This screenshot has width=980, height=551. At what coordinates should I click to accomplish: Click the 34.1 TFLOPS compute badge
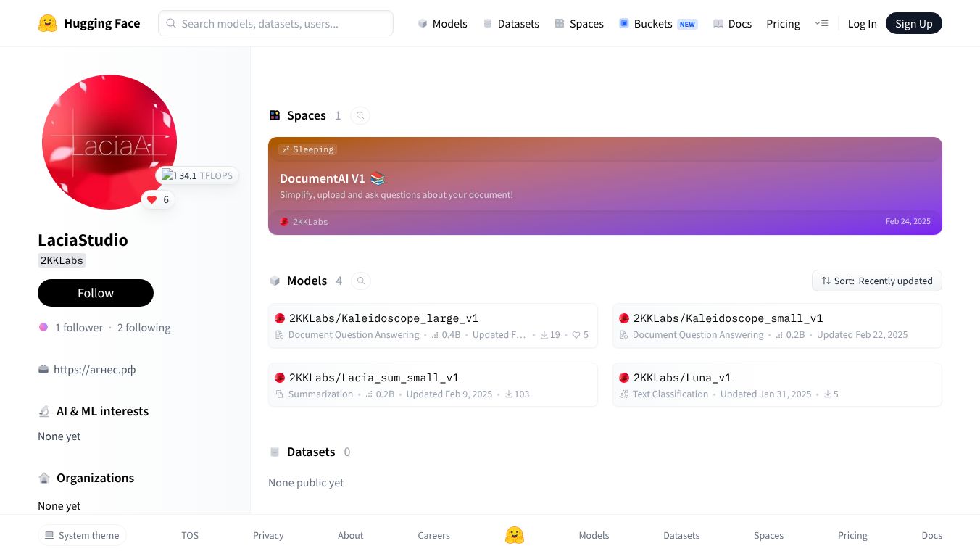point(197,175)
